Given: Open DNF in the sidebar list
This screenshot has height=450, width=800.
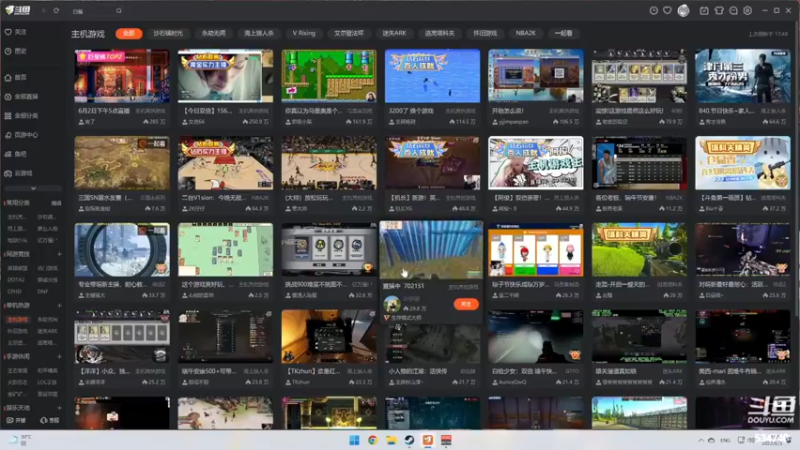Looking at the screenshot, I should 42,291.
